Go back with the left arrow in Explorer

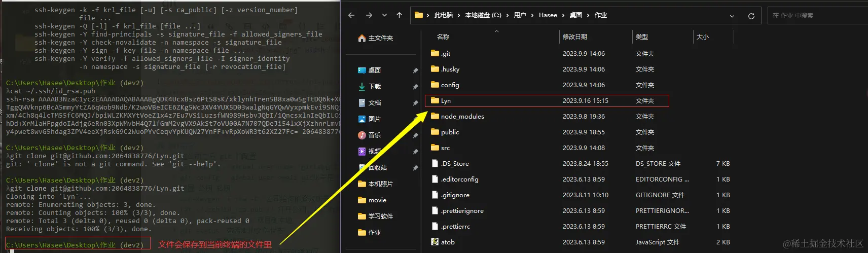pos(351,15)
